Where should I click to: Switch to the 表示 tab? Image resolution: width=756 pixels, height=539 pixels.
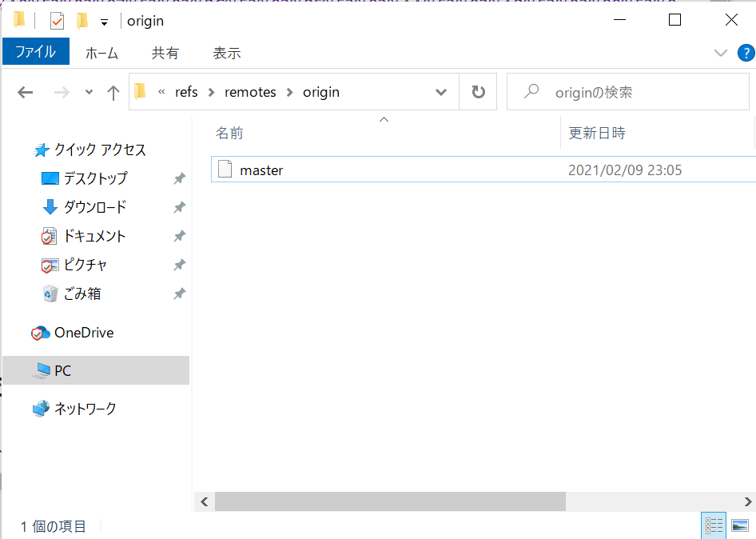coord(227,53)
